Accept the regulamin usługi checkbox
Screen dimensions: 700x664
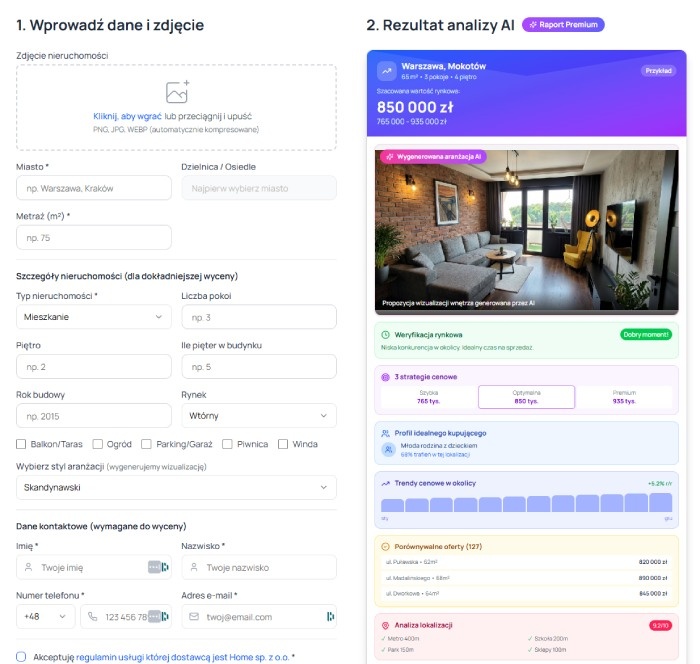pyautogui.click(x=21, y=656)
